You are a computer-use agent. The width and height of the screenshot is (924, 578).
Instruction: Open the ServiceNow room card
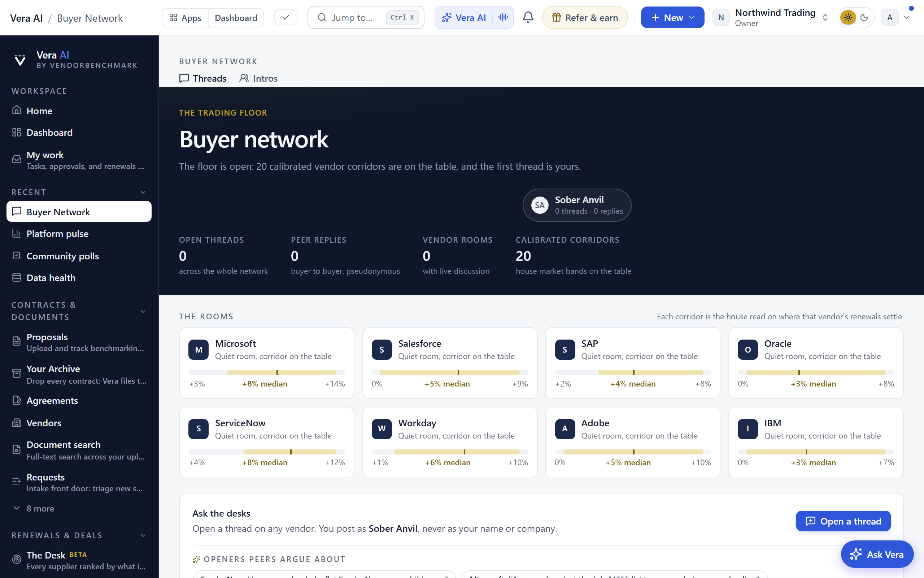pos(266,442)
